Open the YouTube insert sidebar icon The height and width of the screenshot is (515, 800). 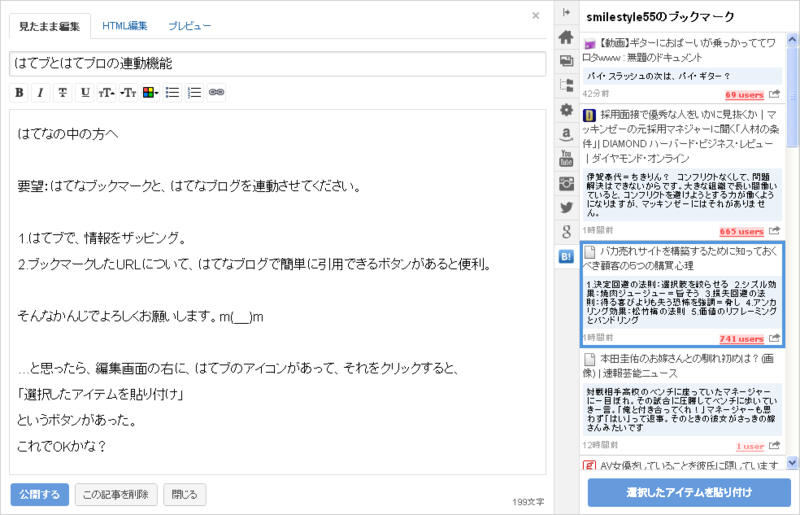coord(566,159)
